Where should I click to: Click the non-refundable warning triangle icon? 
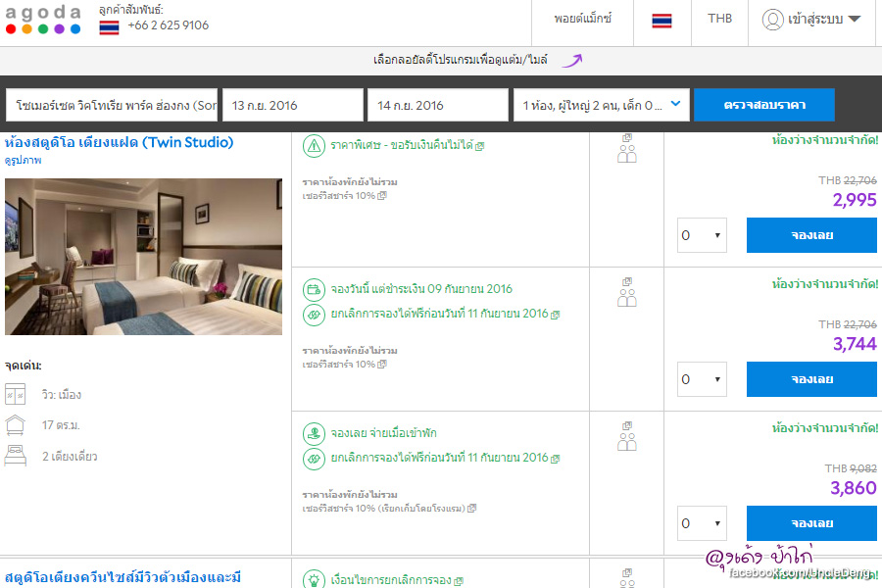tap(314, 146)
